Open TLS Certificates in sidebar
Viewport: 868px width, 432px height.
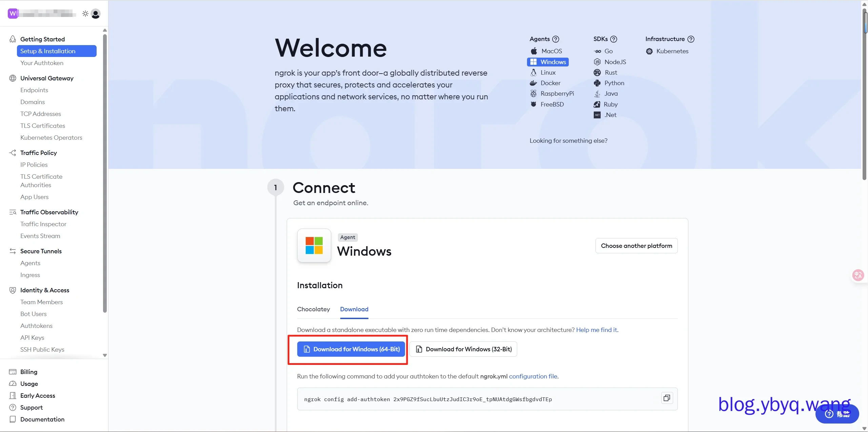(x=43, y=125)
